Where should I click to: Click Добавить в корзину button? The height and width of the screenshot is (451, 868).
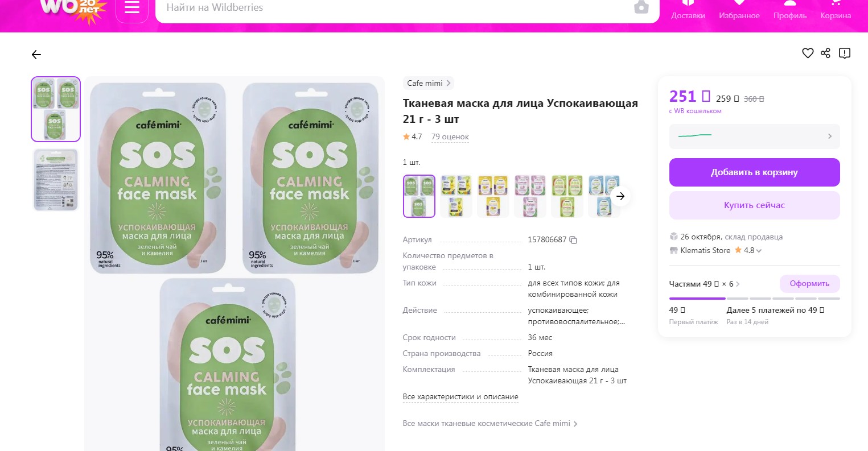click(754, 172)
